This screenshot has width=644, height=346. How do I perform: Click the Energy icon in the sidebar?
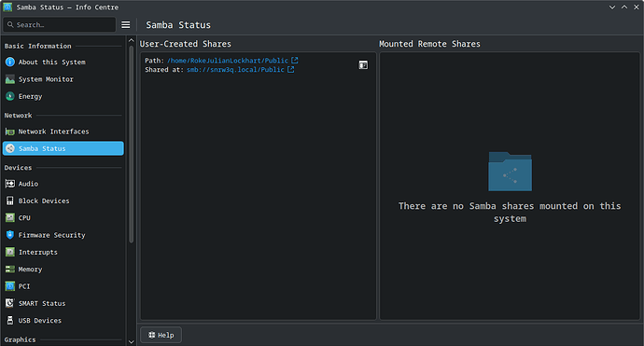point(10,96)
